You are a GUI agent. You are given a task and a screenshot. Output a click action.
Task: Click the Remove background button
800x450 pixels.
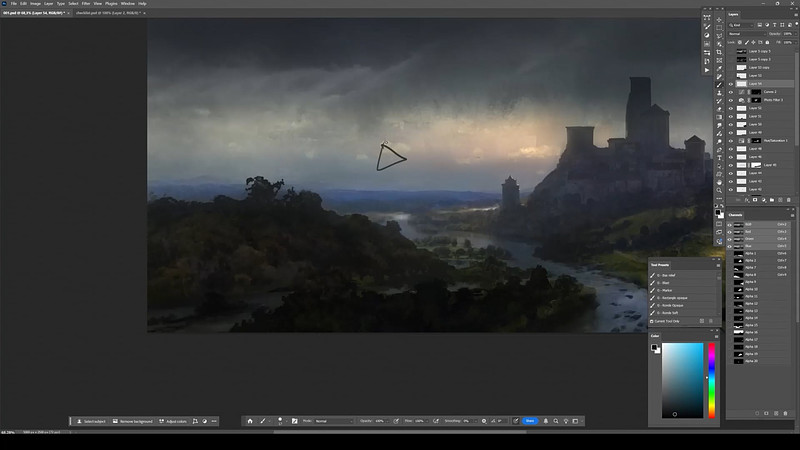[x=133, y=421]
